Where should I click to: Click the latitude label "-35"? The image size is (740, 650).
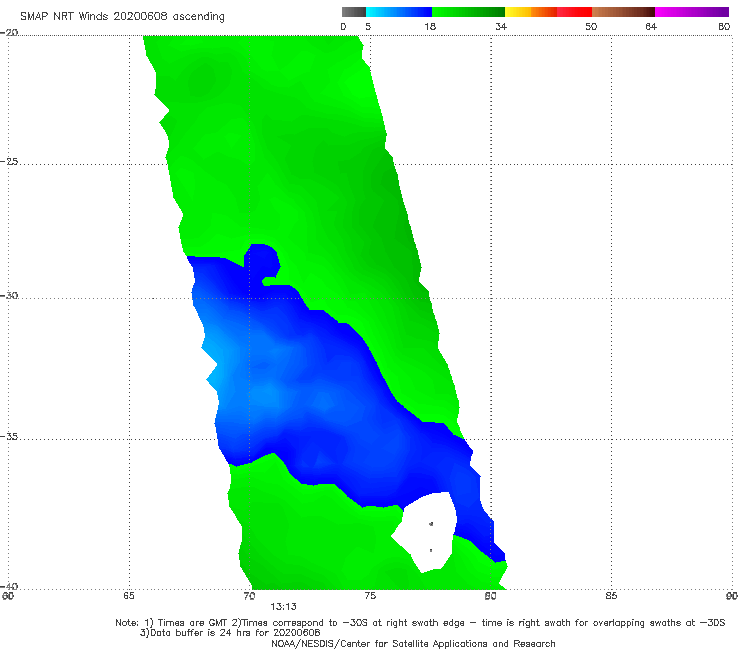[9, 436]
